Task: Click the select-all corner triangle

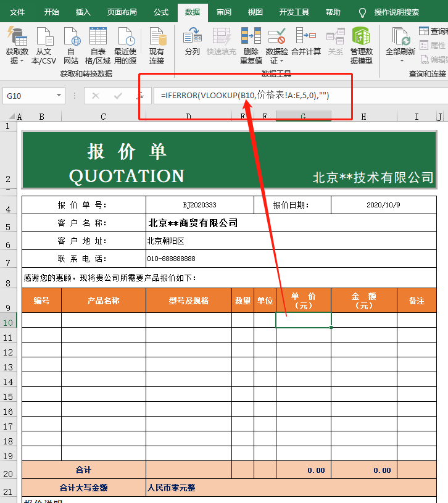Action: pyautogui.click(x=12, y=116)
